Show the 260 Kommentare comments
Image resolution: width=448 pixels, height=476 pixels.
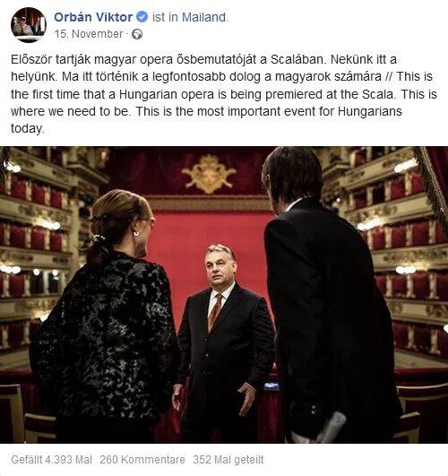click(142, 460)
